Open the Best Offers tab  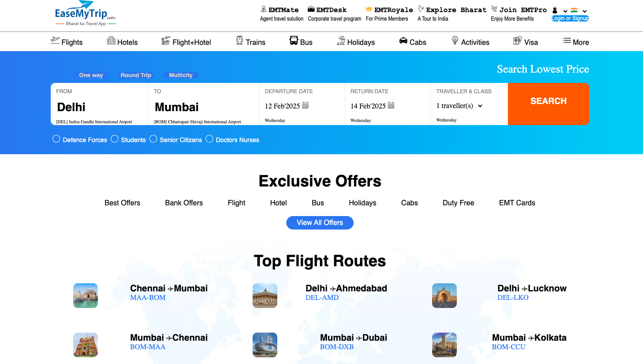[122, 203]
